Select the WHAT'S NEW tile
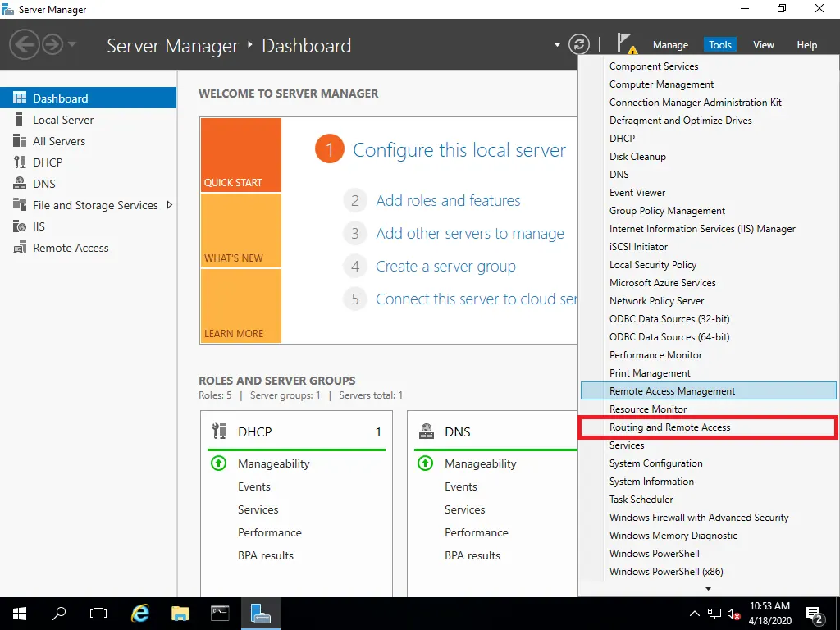Viewport: 840px width, 630px height. [x=241, y=231]
